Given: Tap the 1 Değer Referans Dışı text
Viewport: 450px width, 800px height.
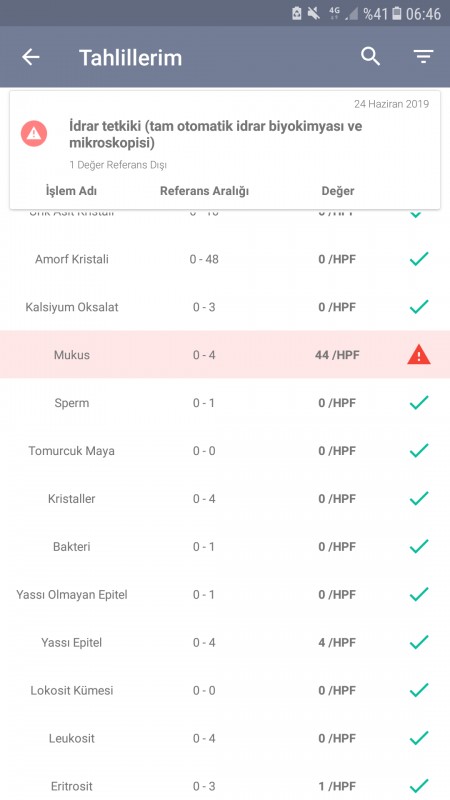Looking at the screenshot, I should coord(118,165).
